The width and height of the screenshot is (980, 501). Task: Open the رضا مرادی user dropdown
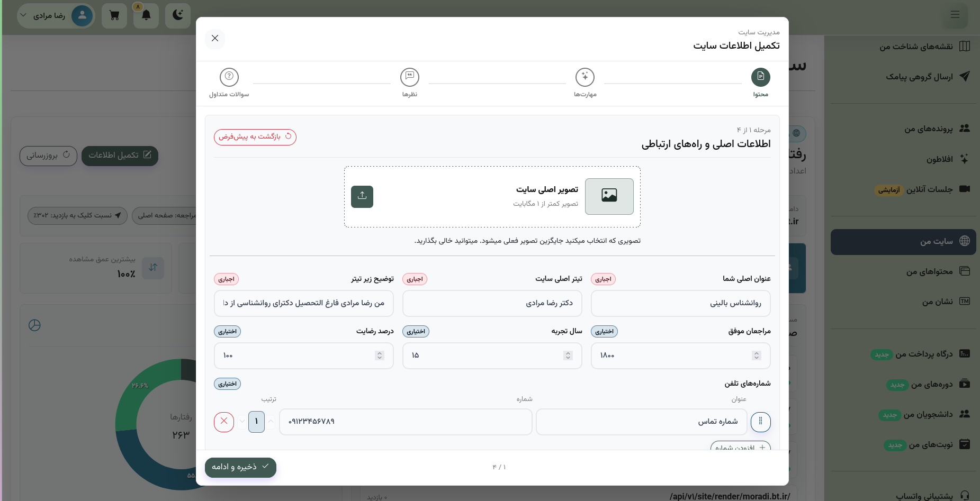56,15
